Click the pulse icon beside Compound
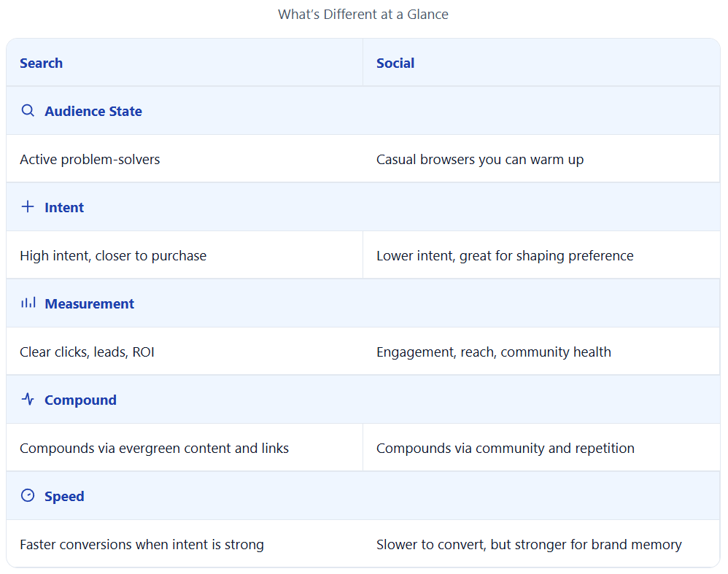The width and height of the screenshot is (728, 574). click(x=28, y=400)
